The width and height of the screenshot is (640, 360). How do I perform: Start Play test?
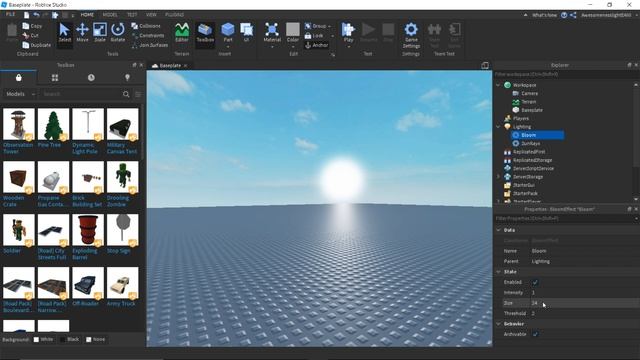(x=348, y=33)
